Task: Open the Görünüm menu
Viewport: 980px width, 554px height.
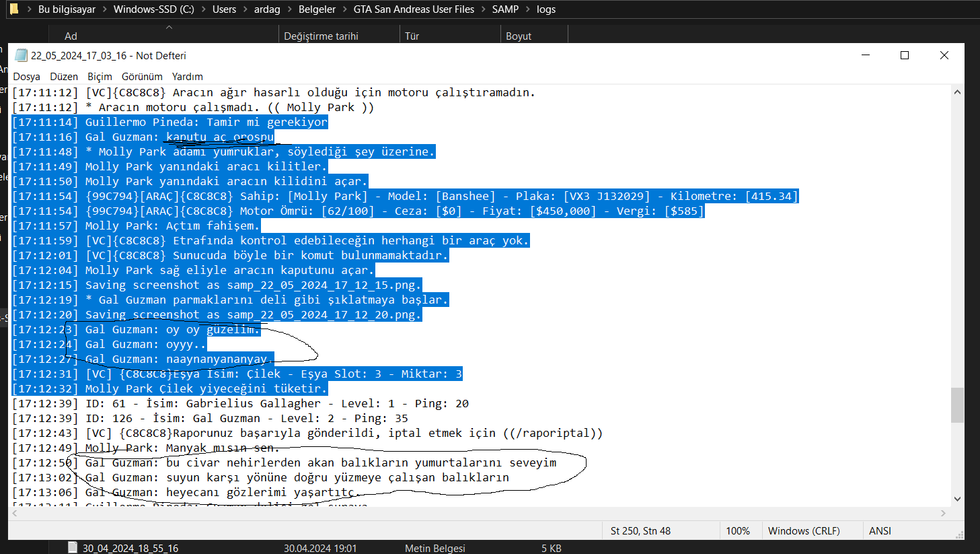Action: 142,77
